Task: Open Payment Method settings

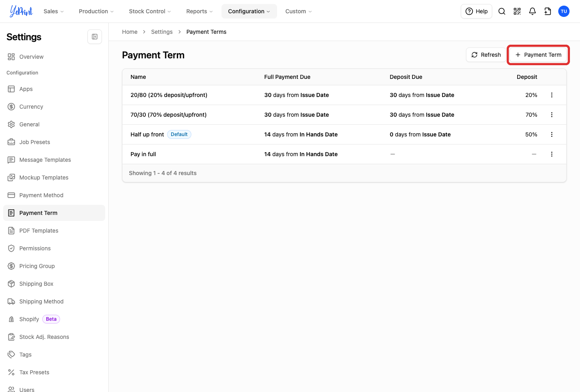Action: pos(54,195)
